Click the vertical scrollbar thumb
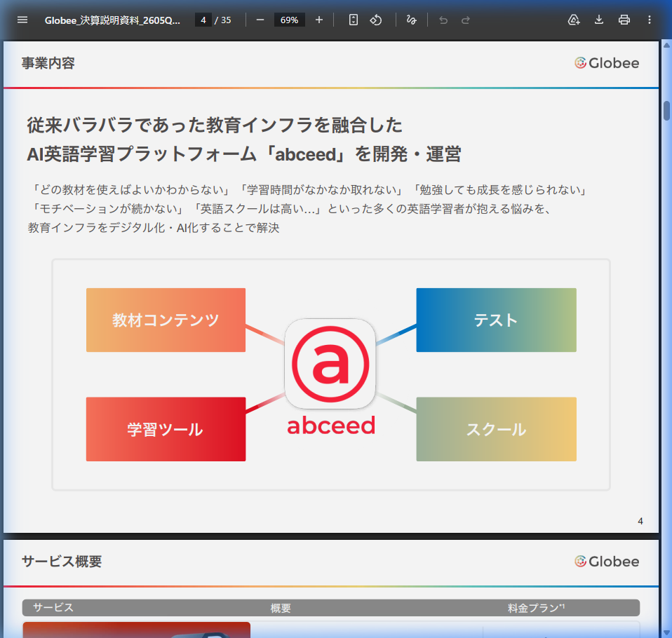Screen dimensions: 672x638 [x=666, y=111]
